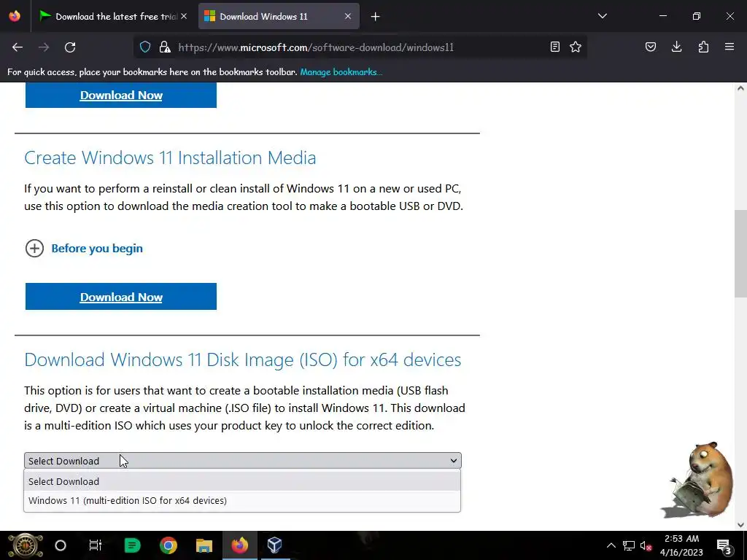Open Task View on the taskbar
Screen dimensions: 747x560
96,545
